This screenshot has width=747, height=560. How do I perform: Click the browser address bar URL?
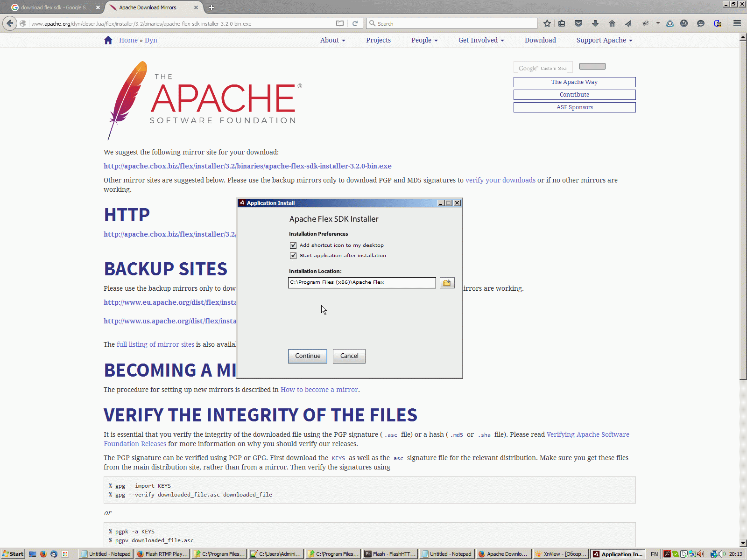[182, 23]
